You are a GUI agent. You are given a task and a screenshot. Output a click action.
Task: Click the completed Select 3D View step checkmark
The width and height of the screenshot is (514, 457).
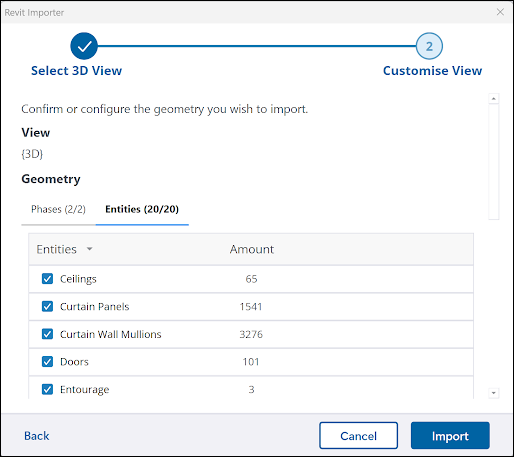84,46
